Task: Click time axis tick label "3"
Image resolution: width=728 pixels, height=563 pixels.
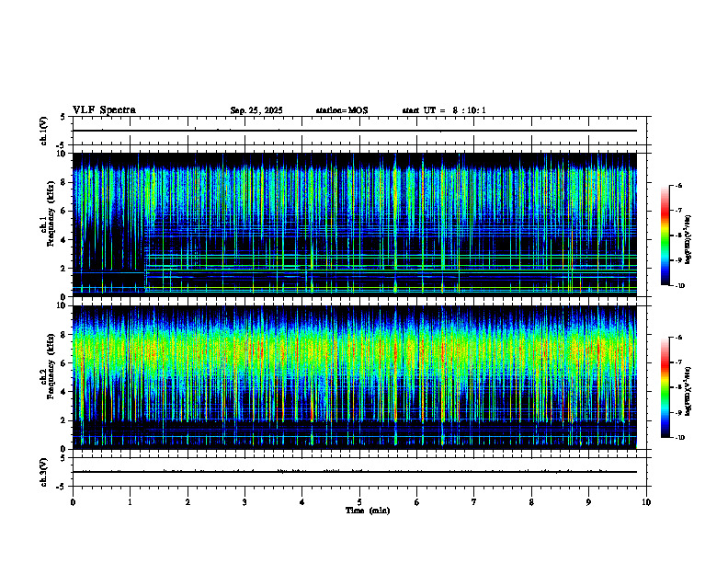Action: pyautogui.click(x=245, y=502)
